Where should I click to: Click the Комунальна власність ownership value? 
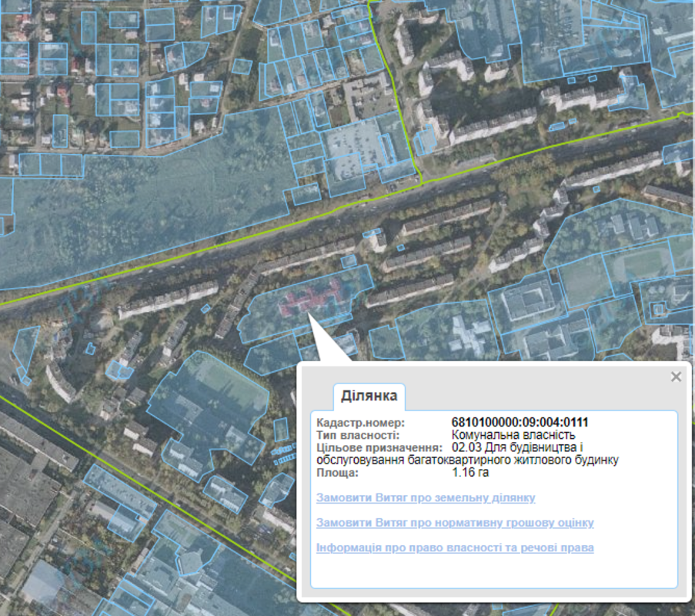(508, 435)
